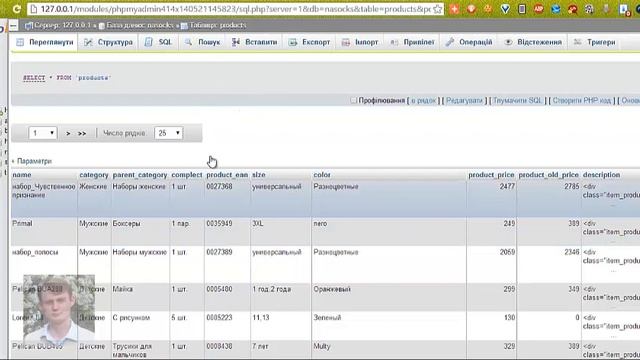Switch to the Переглянути tab
640x360 pixels.
point(44,42)
